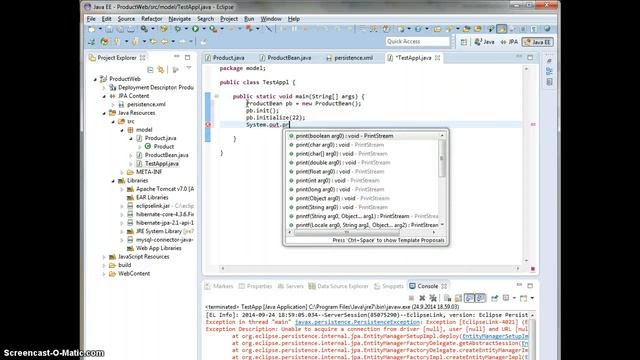Open the Window menu
Image resolution: width=640 pixels, height=360 pixels.
click(271, 19)
